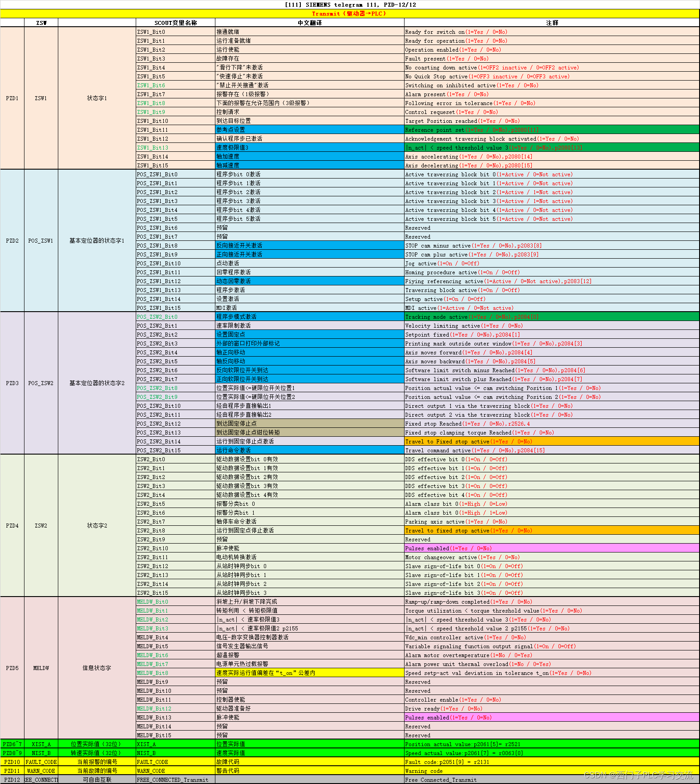Click the 'Axis decelerating' comment cell

click(x=551, y=165)
